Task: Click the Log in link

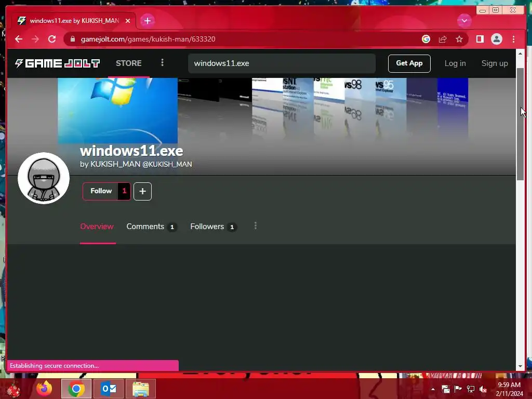Action: pos(455,63)
